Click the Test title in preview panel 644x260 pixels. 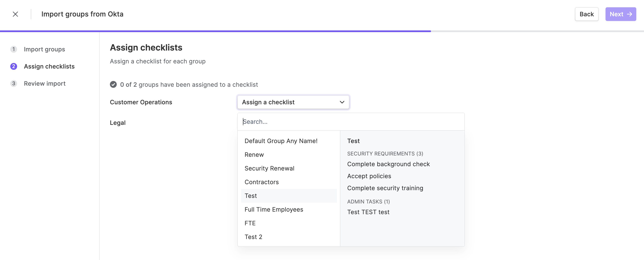[353, 141]
